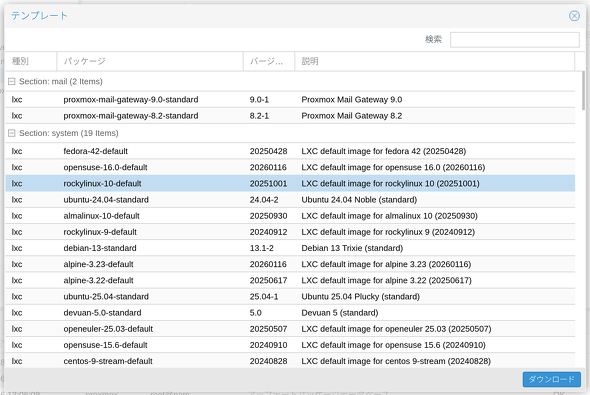The image size is (590, 395).
Task: Select ubuntu-25.04-standard template row
Action: pyautogui.click(x=290, y=297)
